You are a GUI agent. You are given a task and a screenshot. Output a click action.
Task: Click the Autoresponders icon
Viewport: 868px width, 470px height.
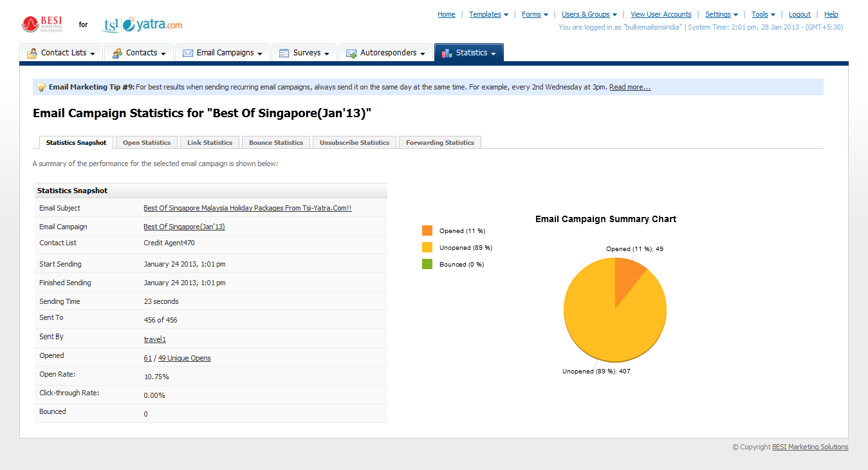(351, 53)
